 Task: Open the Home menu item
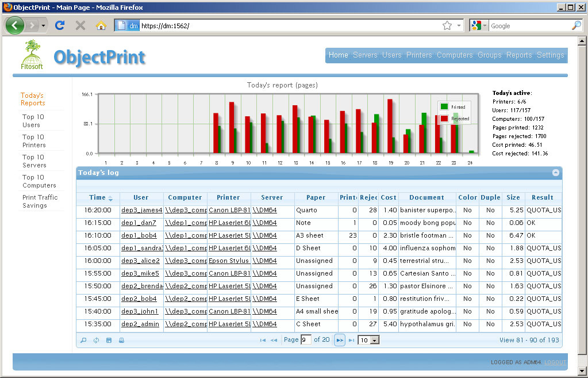338,55
